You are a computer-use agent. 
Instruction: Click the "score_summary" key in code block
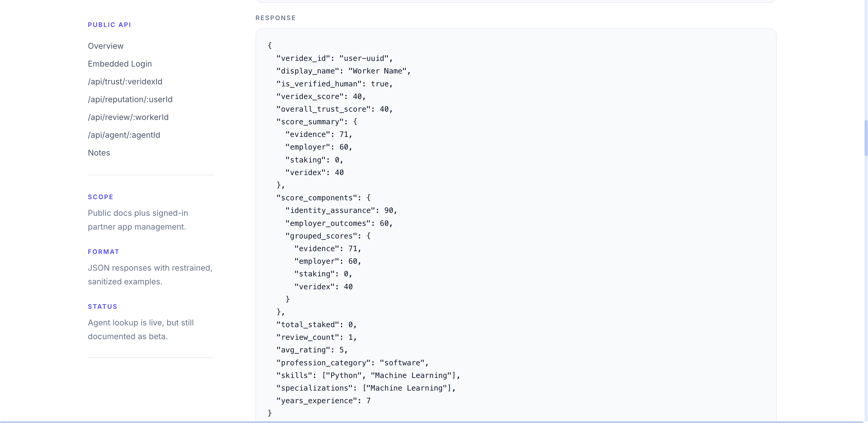coord(310,122)
